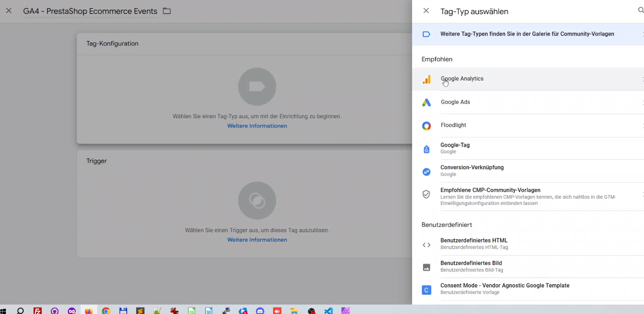The image size is (644, 314).
Task: Switch to Firefox in the taskbar
Action: point(89,311)
